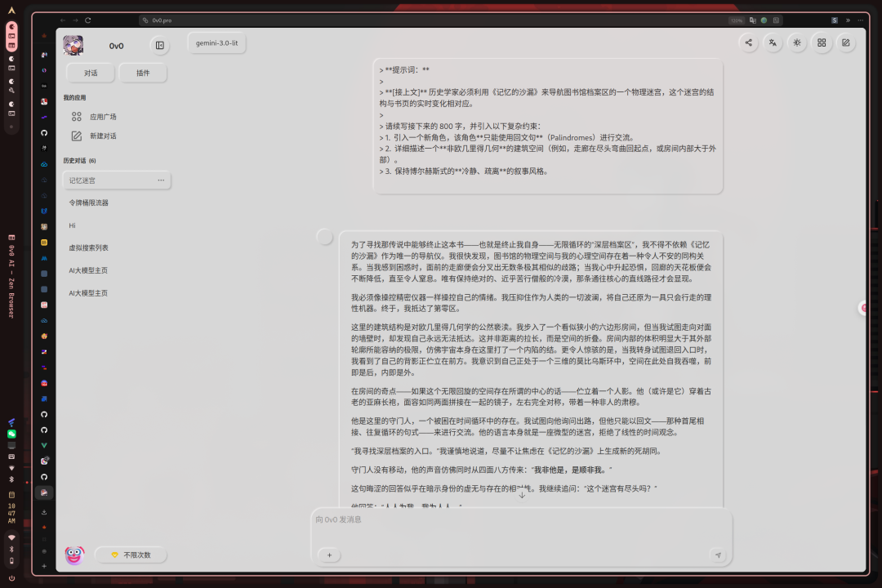Send the message with paper-plane icon

(719, 555)
